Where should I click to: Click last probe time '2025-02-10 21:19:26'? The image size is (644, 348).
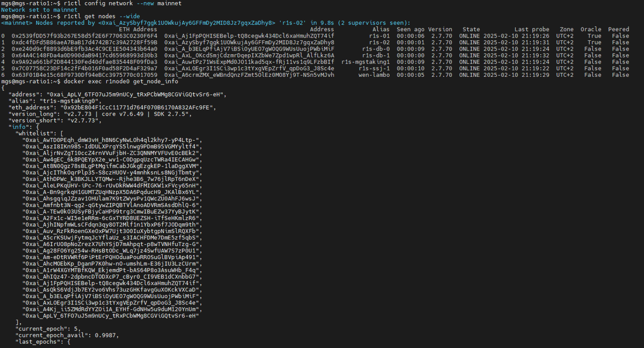point(516,35)
